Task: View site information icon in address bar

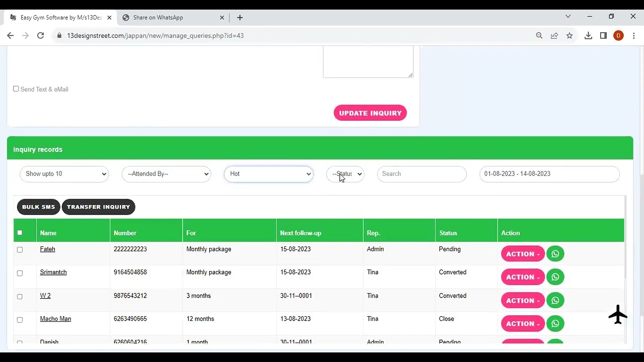Action: pyautogui.click(x=60, y=36)
